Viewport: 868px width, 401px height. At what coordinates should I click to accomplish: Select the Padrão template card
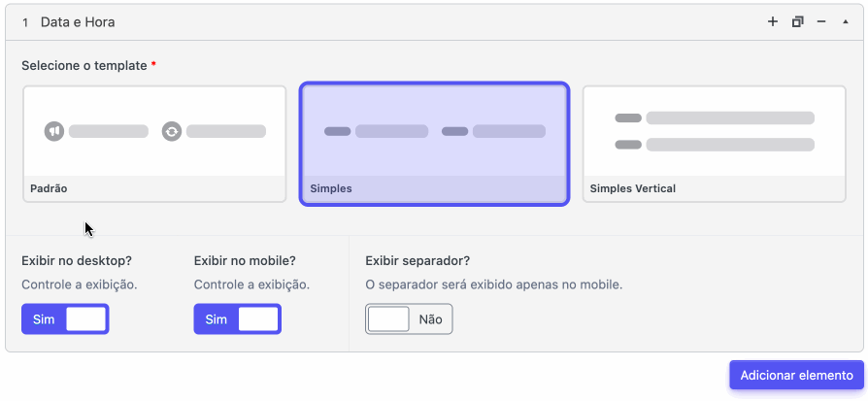pos(154,144)
